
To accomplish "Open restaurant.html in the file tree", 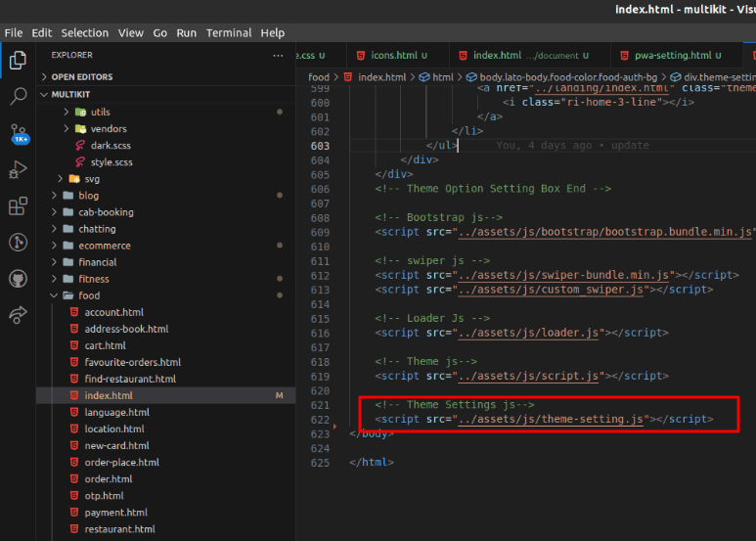I will pyautogui.click(x=119, y=529).
